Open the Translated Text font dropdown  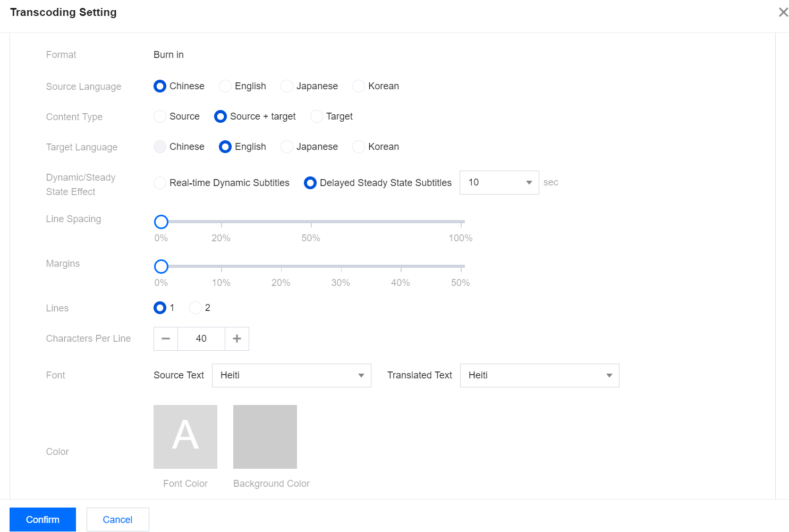click(x=539, y=375)
